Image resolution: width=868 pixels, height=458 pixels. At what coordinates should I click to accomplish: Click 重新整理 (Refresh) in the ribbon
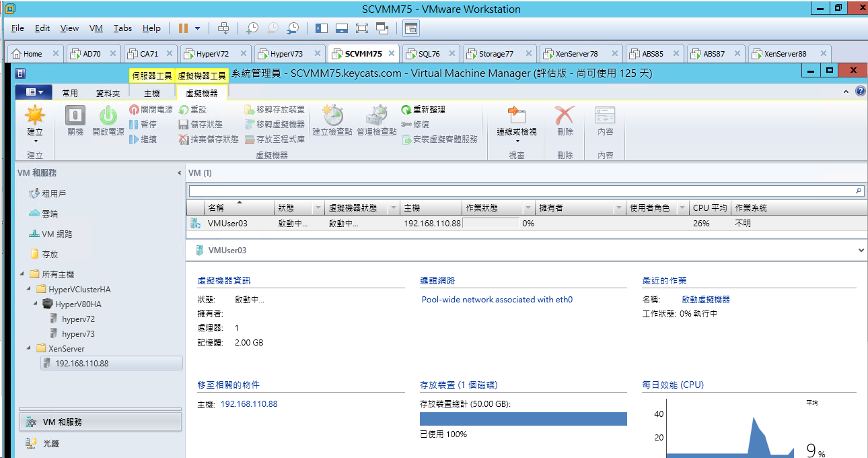(x=423, y=109)
